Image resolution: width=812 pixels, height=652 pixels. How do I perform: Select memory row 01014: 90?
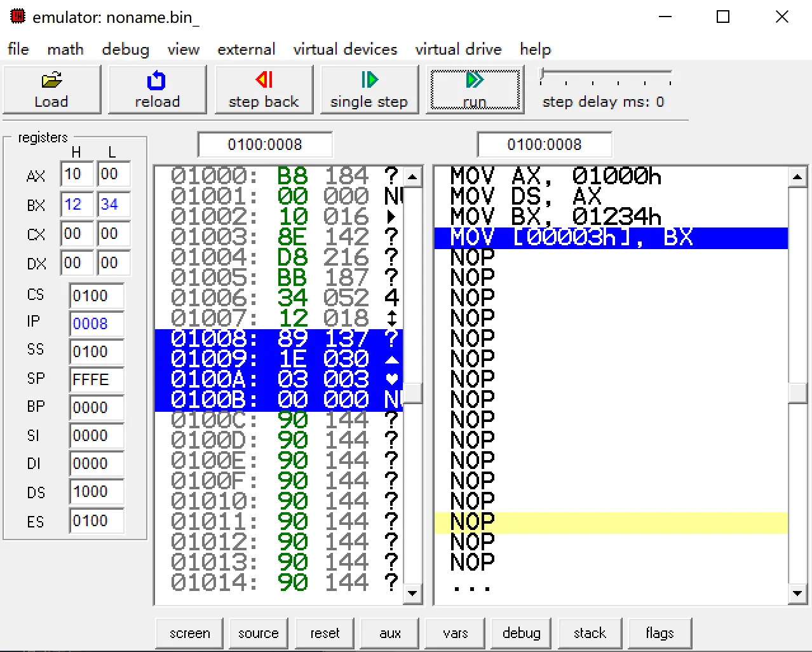coord(279,583)
